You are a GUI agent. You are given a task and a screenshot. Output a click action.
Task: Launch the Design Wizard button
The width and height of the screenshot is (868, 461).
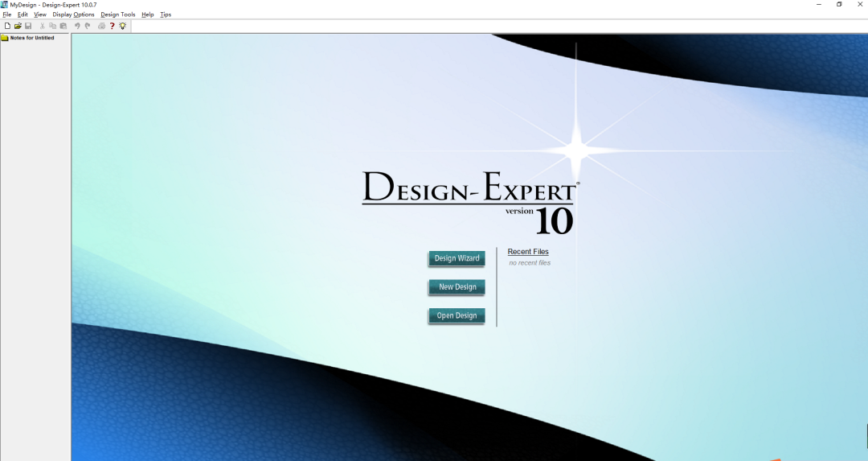(457, 258)
